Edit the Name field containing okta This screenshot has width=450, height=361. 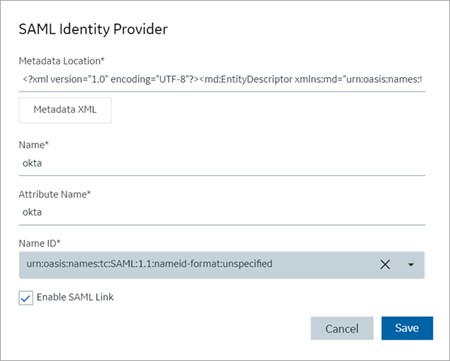click(222, 163)
